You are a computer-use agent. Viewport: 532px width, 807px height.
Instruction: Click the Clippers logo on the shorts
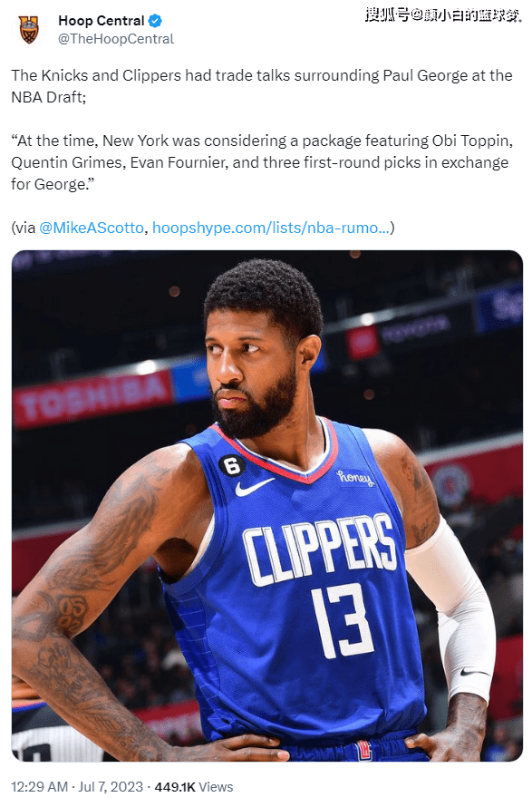click(363, 751)
